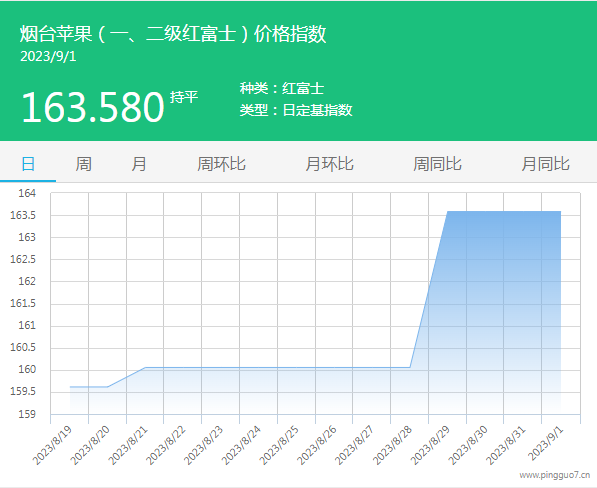The image size is (597, 488).
Task: Open the 月环比 tab
Action: point(329,164)
